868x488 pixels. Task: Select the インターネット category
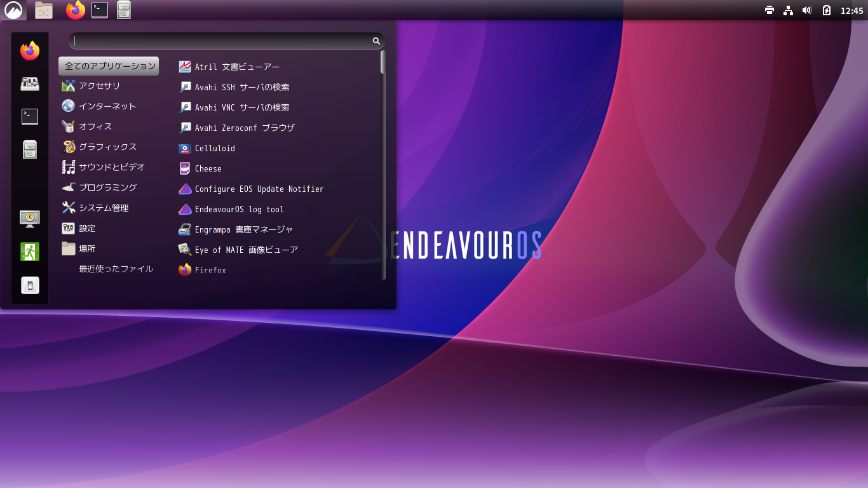[109, 106]
